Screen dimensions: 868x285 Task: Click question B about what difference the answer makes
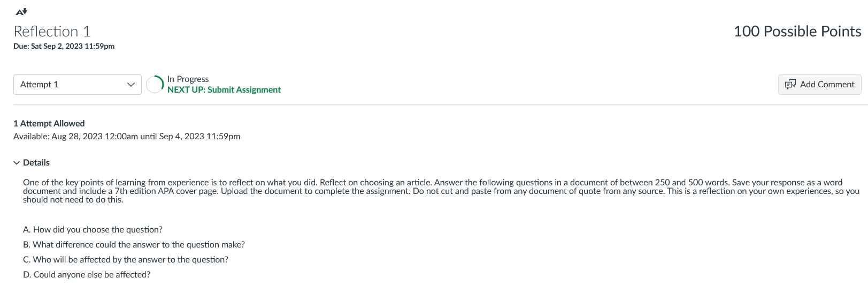(134, 245)
